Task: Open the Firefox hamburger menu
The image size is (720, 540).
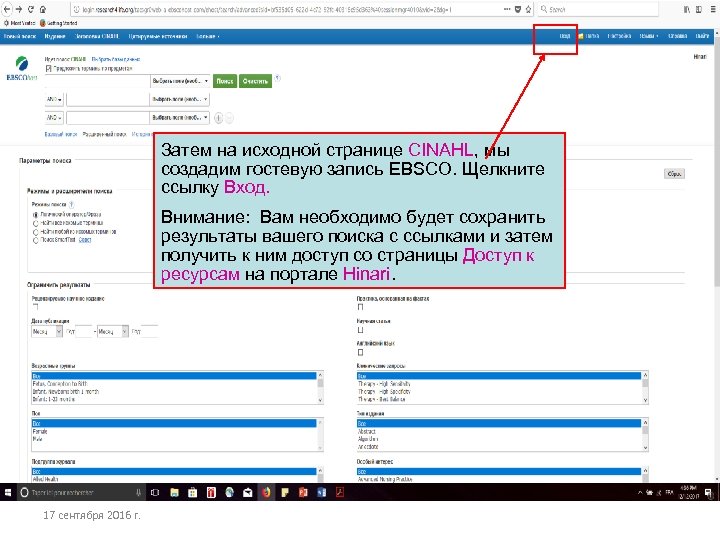Action: tap(713, 9)
